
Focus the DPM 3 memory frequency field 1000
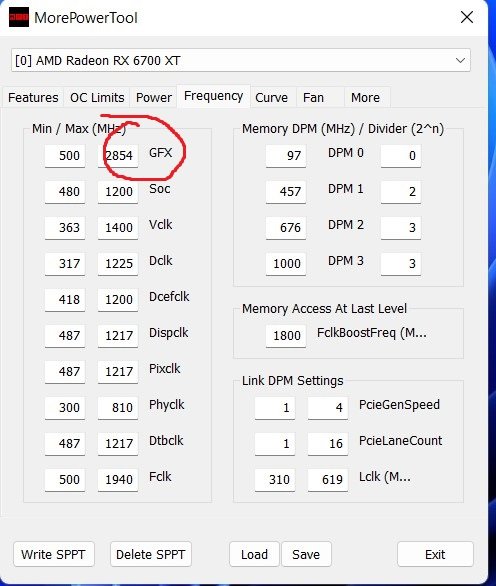286,263
